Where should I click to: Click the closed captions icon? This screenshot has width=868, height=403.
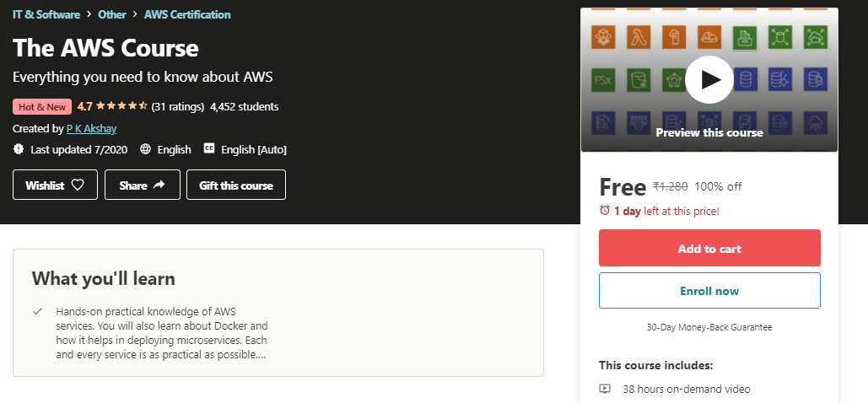pyautogui.click(x=208, y=148)
